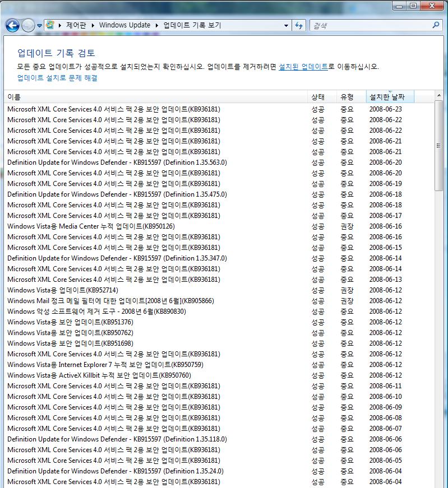The width and height of the screenshot is (448, 488).
Task: Click the 제어판 breadcrumb
Action: coord(76,25)
